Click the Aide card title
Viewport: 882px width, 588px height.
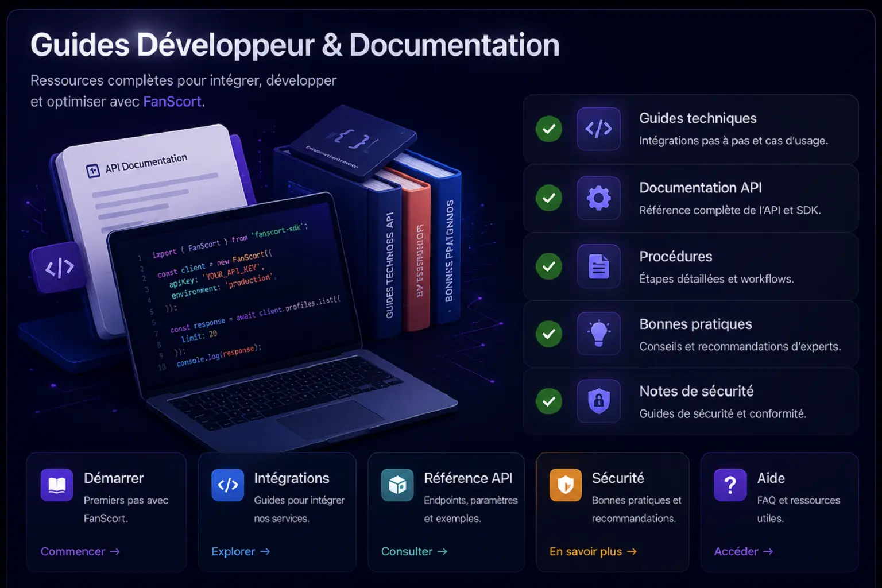click(x=771, y=478)
